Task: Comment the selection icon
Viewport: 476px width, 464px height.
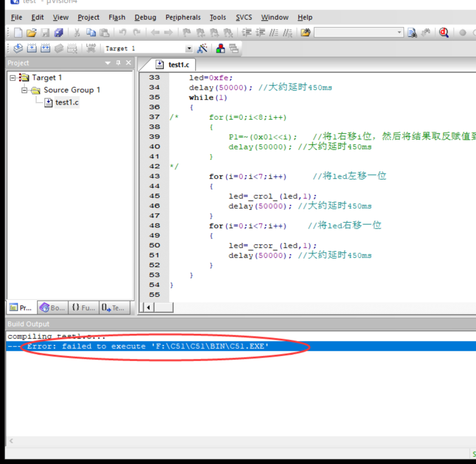Action: (274, 33)
